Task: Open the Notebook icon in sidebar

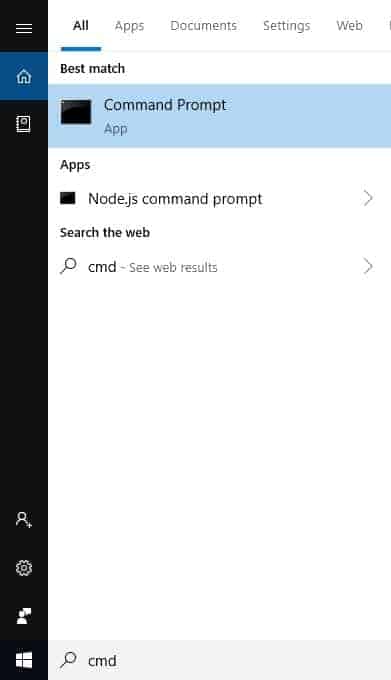Action: [x=23, y=124]
